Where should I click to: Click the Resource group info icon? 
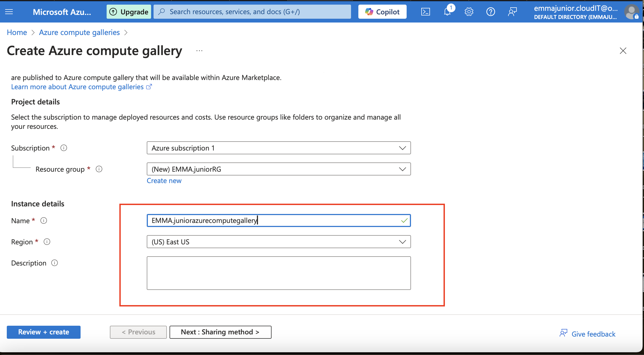[99, 169]
